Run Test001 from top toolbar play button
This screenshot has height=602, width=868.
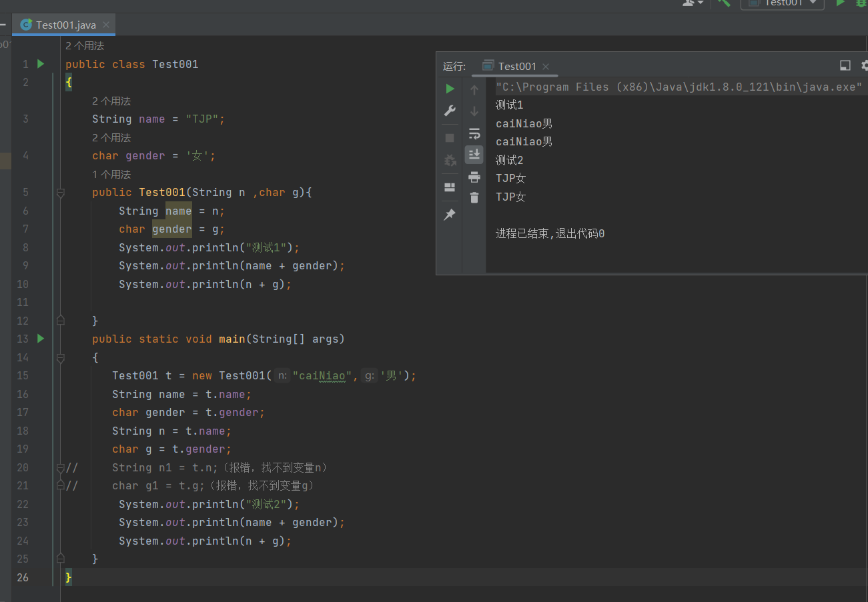[841, 3]
